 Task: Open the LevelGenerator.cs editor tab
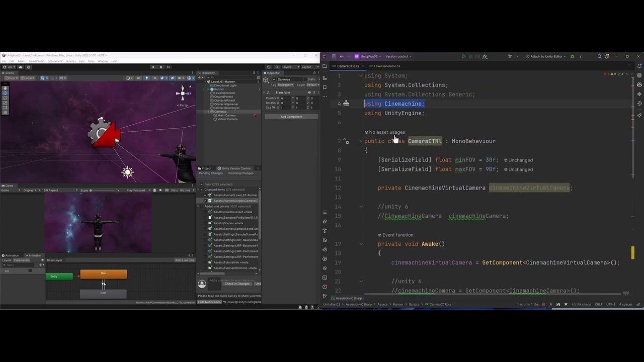click(386, 66)
